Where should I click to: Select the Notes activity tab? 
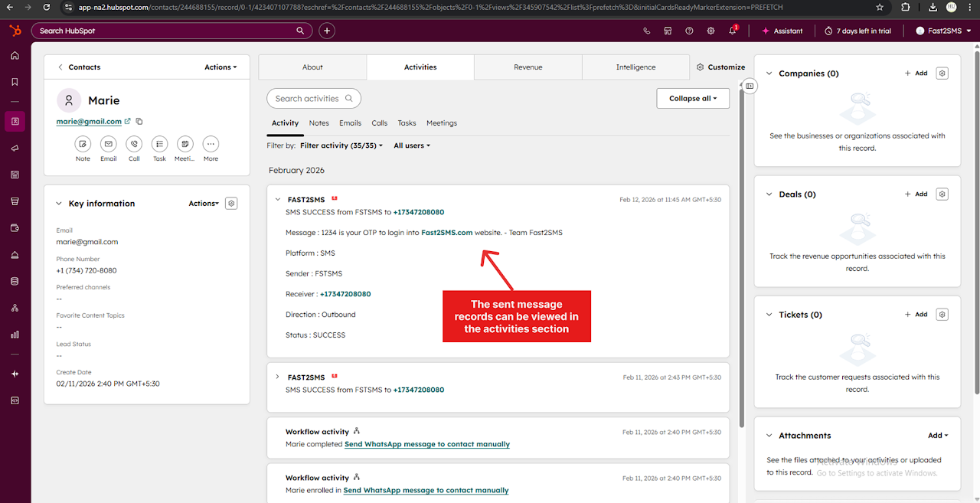[318, 123]
